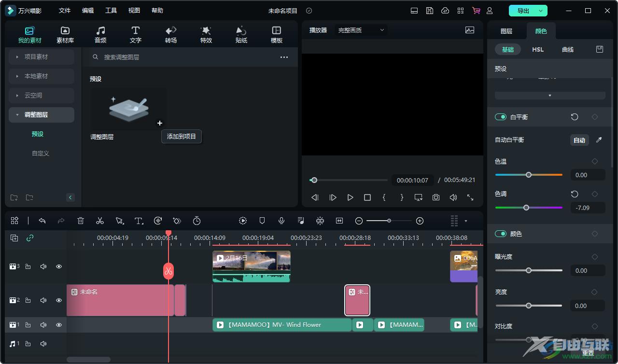
Task: Click the undo arrow in timeline toolbar
Action: [x=42, y=221]
